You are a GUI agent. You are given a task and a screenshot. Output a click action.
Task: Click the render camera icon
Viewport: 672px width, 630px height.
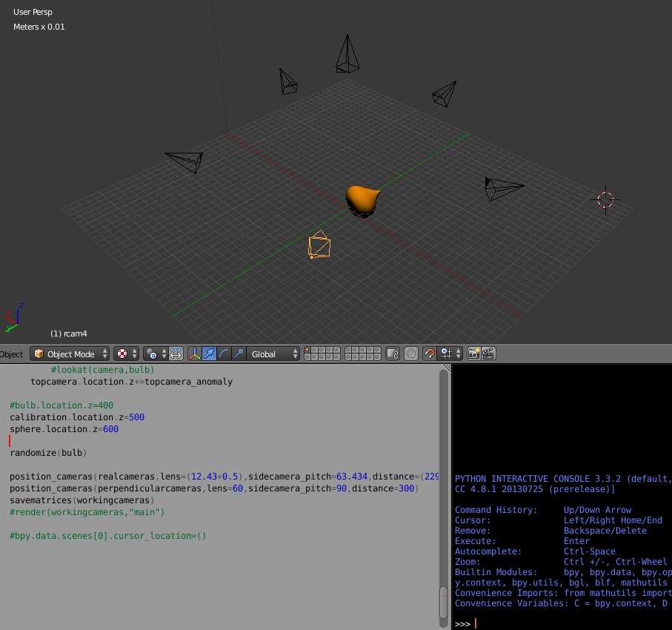click(474, 354)
